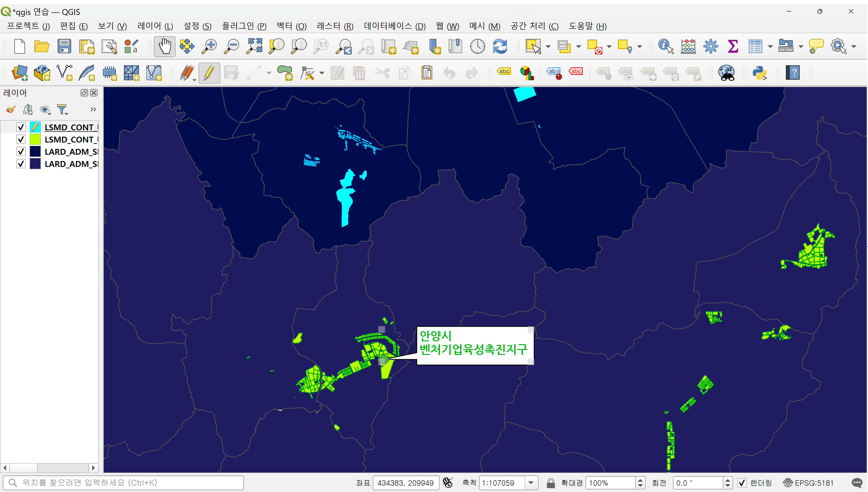Click the Save Project floppy icon
Viewport: 868px width, 492px height.
click(x=64, y=46)
